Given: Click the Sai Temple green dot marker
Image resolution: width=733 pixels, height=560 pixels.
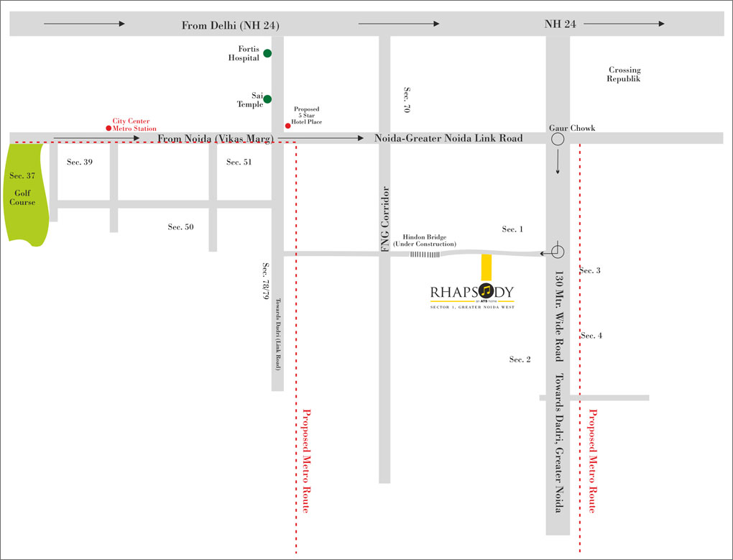Looking at the screenshot, I should click(x=267, y=99).
